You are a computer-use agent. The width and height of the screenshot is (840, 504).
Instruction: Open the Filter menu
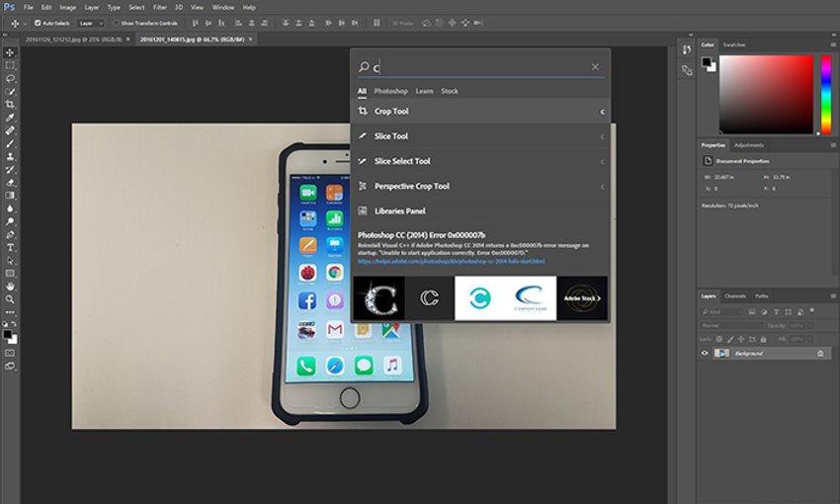tap(159, 7)
